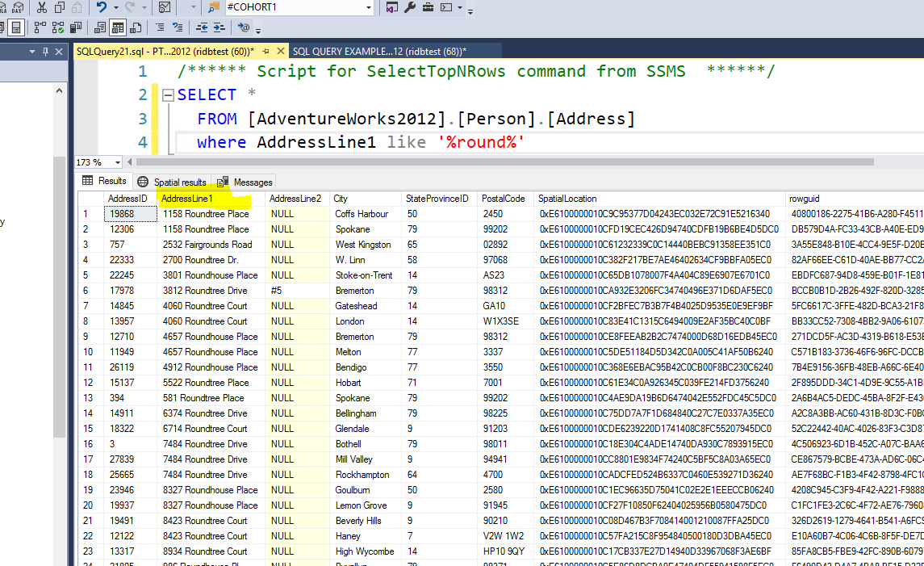Image resolution: width=924 pixels, height=566 pixels.
Task: Select cell with AddressID 19868
Action: (x=131, y=214)
